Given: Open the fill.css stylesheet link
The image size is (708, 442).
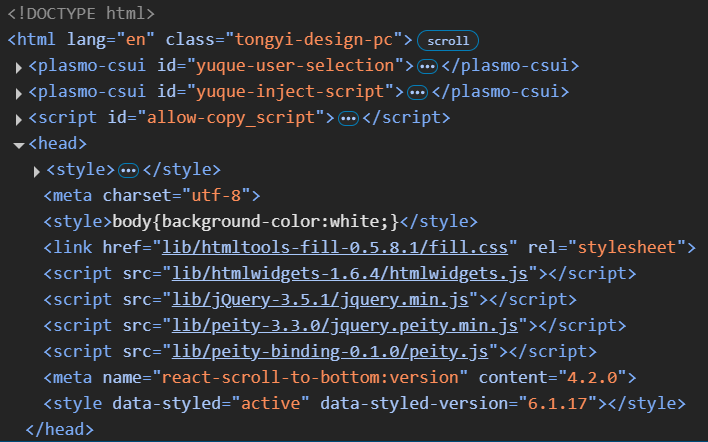Looking at the screenshot, I should tap(335, 247).
